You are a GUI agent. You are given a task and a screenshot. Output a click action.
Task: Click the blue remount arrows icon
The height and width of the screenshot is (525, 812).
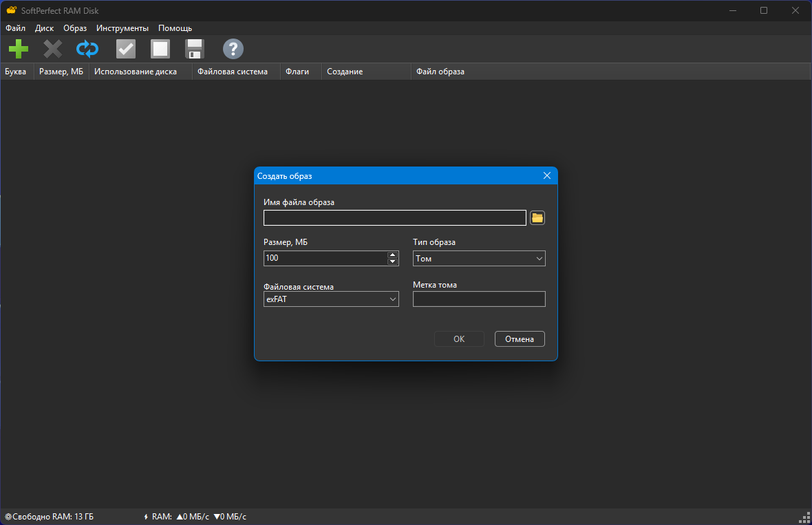point(87,49)
